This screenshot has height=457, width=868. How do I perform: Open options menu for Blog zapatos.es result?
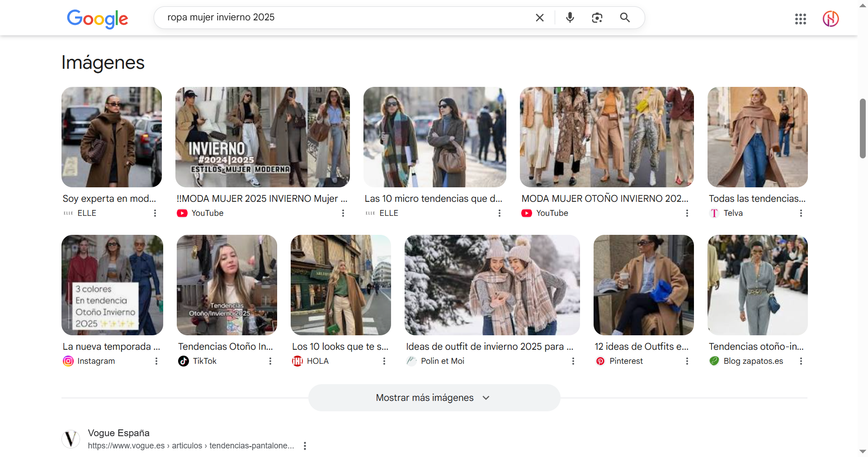[801, 361]
